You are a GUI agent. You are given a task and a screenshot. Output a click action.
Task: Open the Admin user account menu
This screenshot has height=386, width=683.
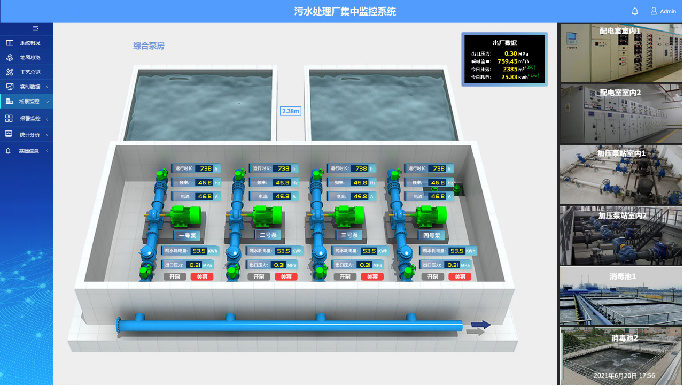pyautogui.click(x=663, y=11)
